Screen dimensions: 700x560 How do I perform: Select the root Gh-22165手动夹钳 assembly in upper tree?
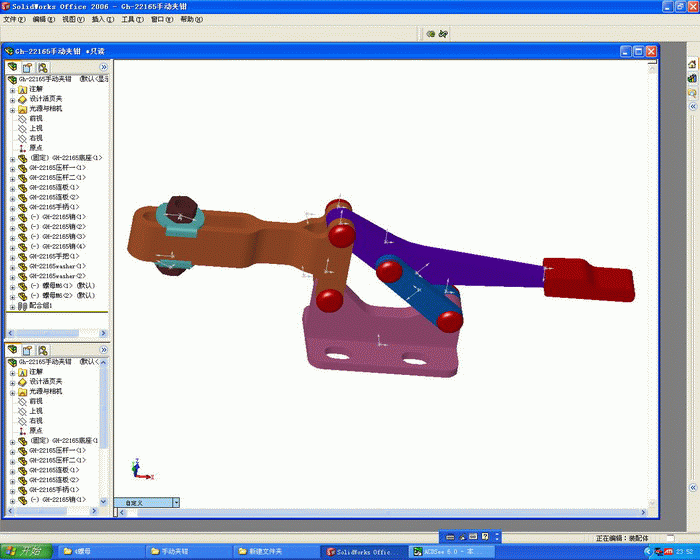[45, 79]
